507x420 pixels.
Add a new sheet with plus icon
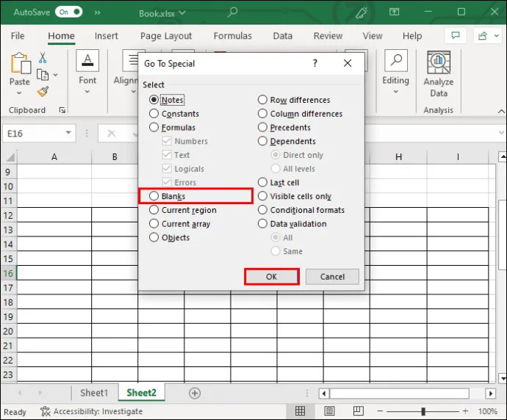point(194,393)
